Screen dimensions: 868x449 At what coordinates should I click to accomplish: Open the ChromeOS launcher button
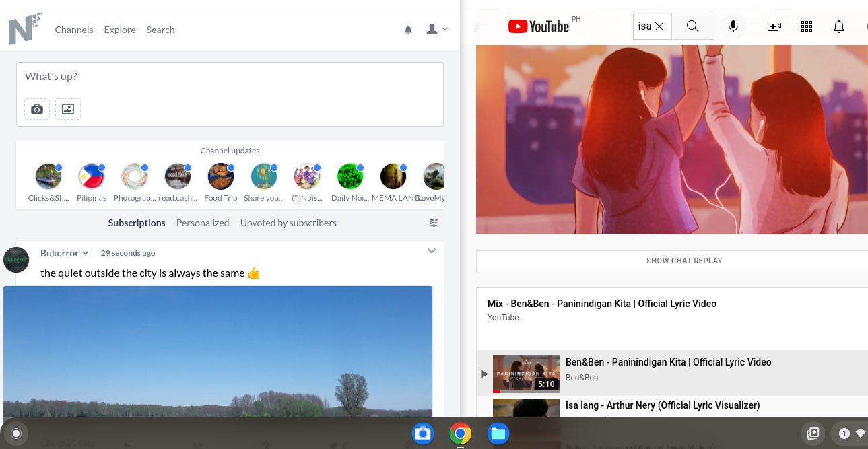[16, 434]
